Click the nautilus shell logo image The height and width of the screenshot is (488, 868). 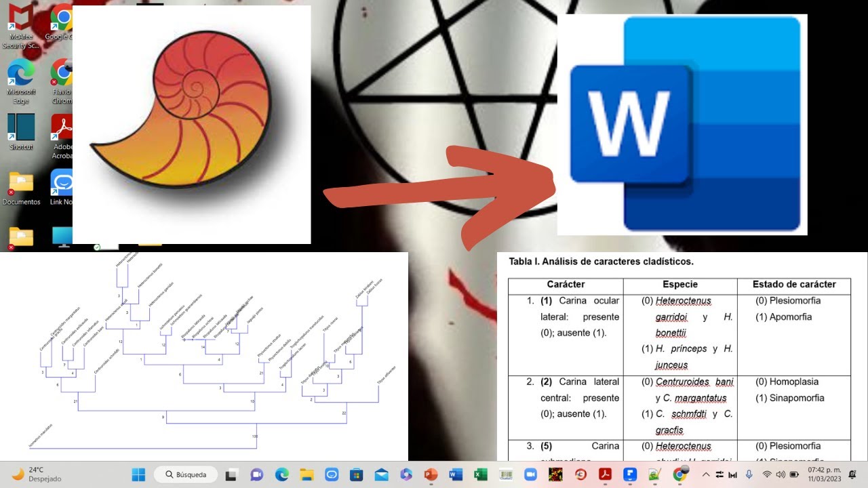[191, 125]
